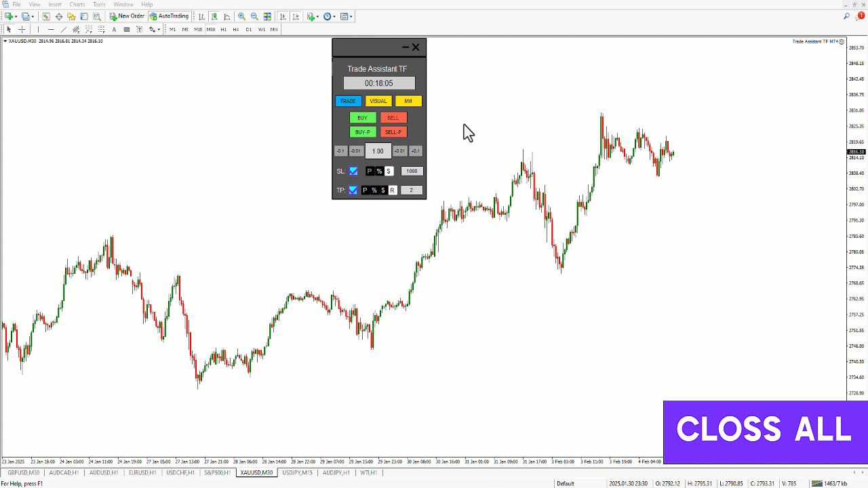Select the draw trendline tool
The height and width of the screenshot is (488, 868).
pos(63,29)
